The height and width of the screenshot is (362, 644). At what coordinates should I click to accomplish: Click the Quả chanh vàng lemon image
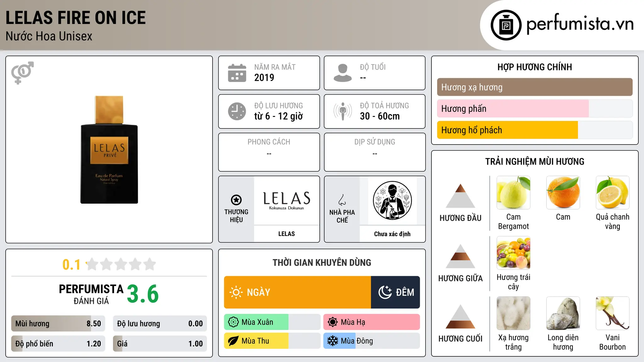[613, 193]
